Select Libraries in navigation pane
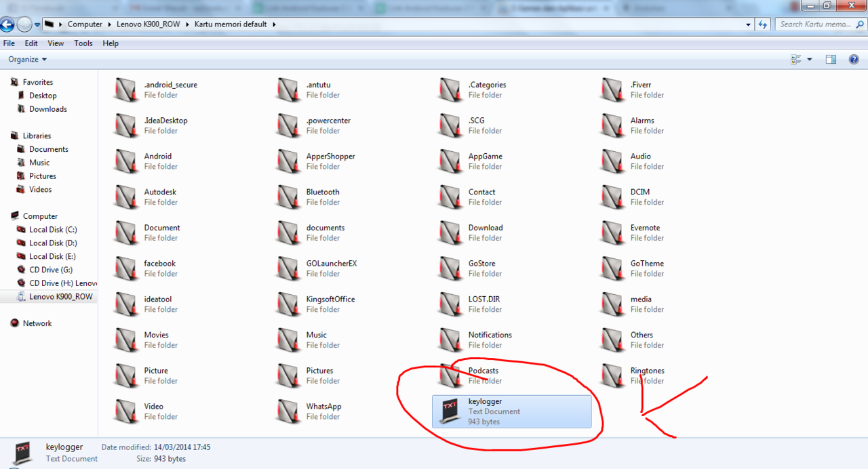The image size is (868, 469). pyautogui.click(x=37, y=136)
